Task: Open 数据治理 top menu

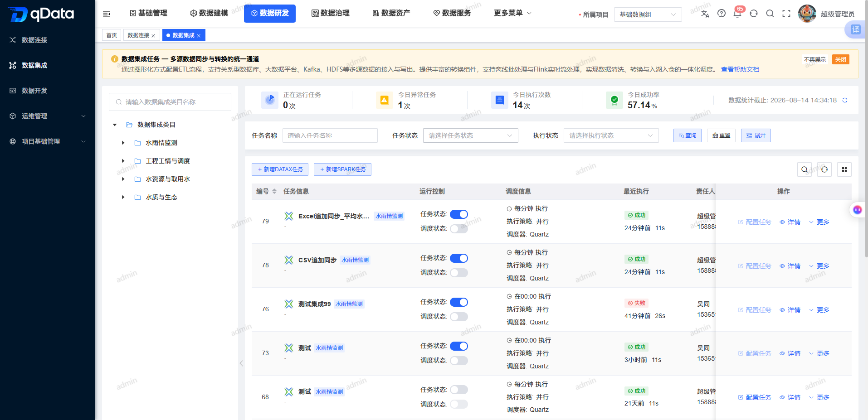Action: pyautogui.click(x=331, y=13)
